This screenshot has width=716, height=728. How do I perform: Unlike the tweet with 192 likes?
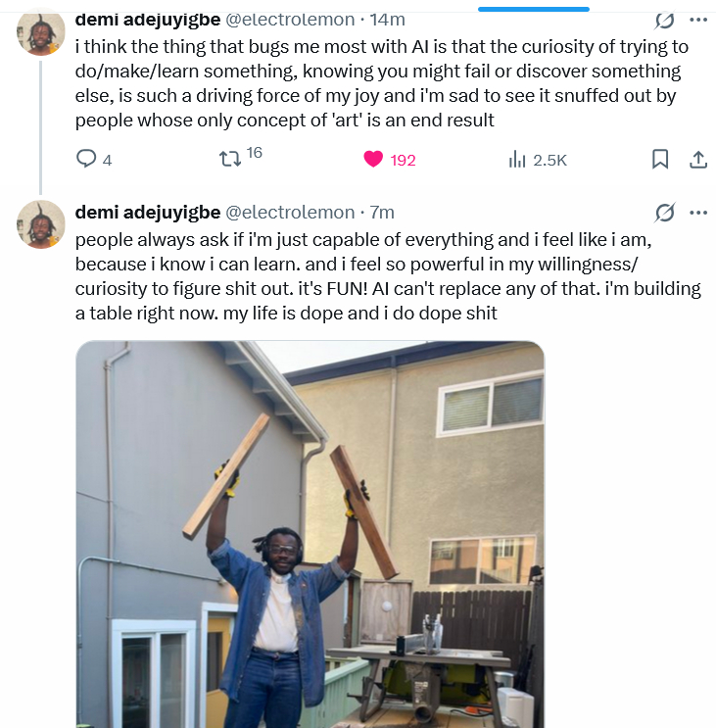coord(373,159)
